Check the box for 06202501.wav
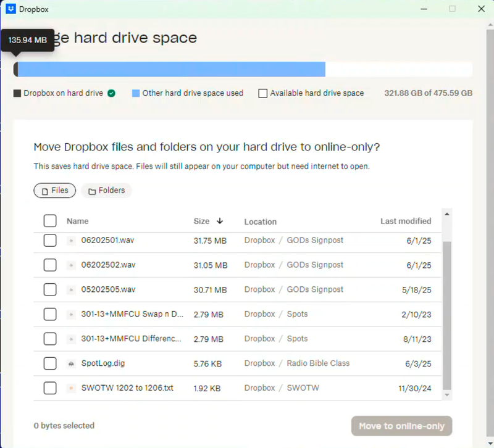This screenshot has height=448, width=494. point(50,241)
